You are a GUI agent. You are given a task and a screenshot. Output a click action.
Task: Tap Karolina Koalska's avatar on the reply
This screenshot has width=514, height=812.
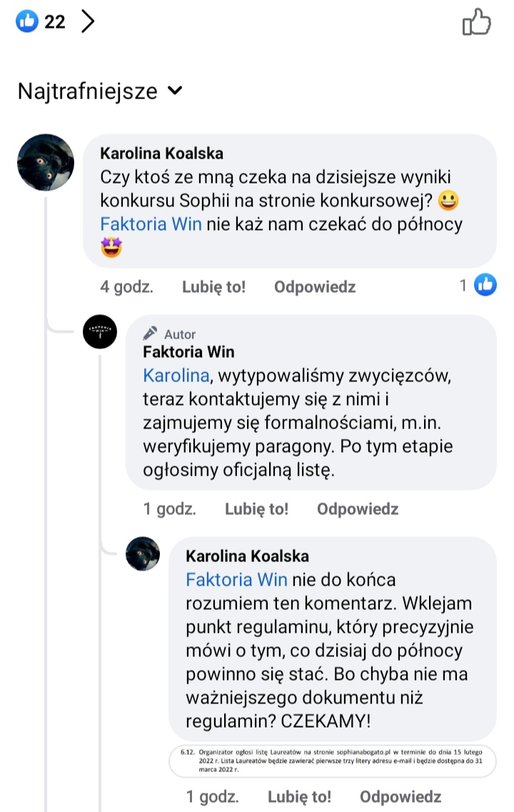(143, 553)
